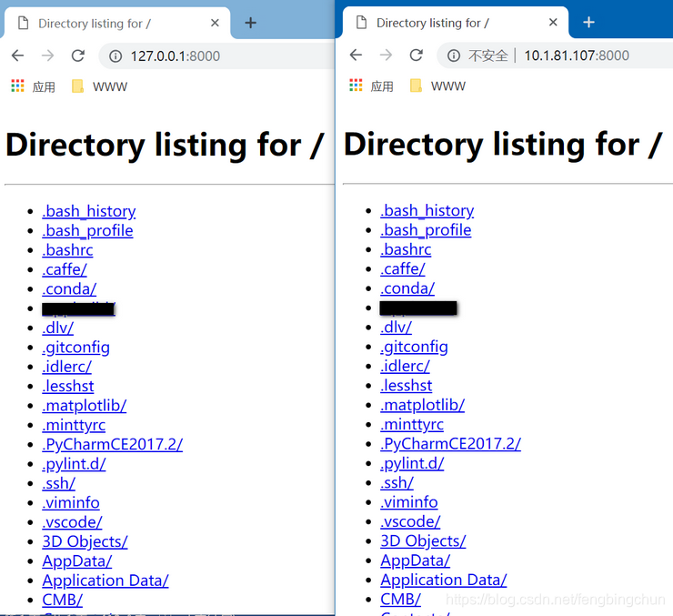
Task: Open the WWW bookmark folder in the right window
Action: 437,86
